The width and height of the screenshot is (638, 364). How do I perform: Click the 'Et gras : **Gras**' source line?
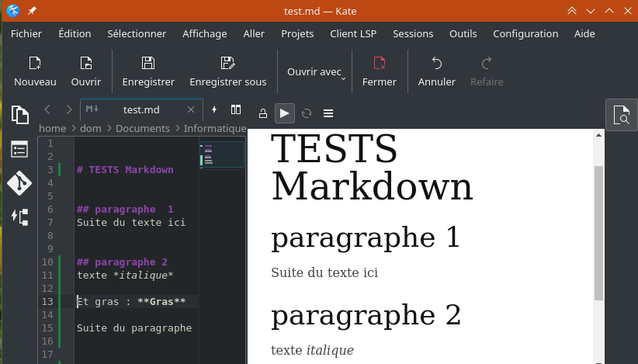click(131, 301)
